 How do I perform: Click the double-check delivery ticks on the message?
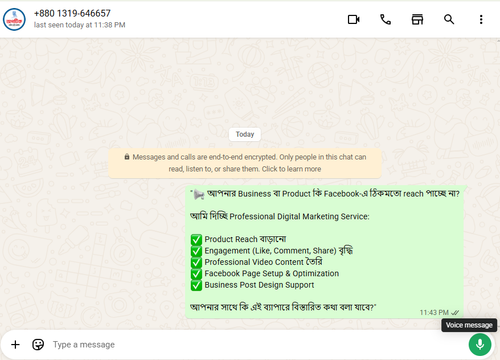455,312
